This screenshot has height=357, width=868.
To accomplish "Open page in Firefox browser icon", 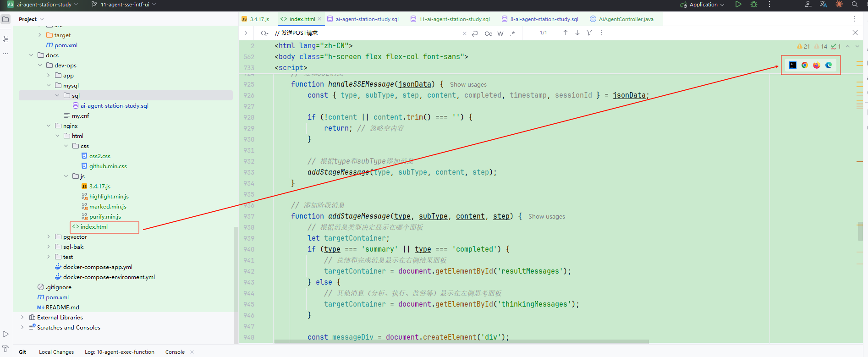I will tap(817, 65).
